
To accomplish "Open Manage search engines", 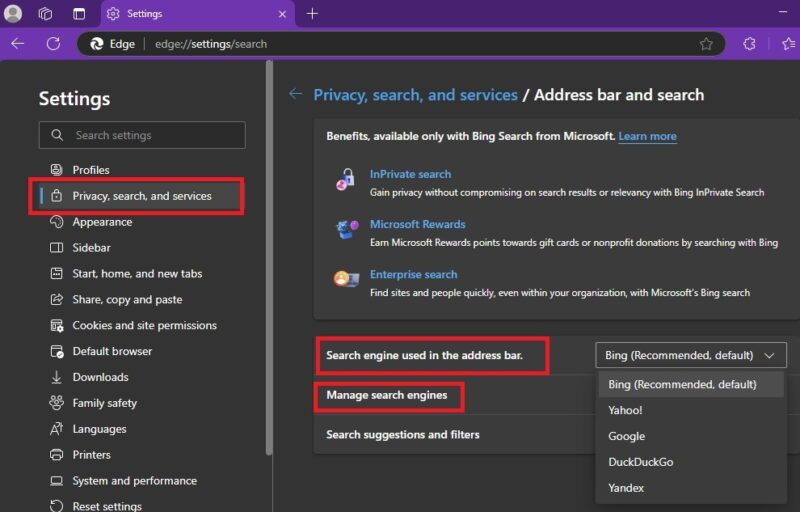I will [387, 396].
